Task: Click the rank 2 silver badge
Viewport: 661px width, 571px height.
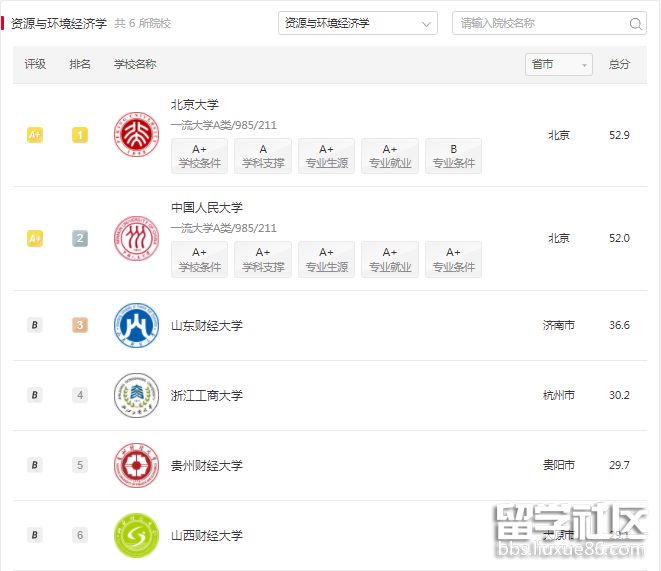Action: point(80,238)
